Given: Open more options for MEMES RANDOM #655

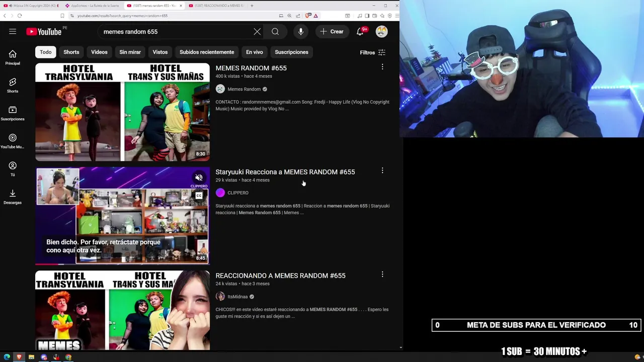Looking at the screenshot, I should tap(382, 67).
